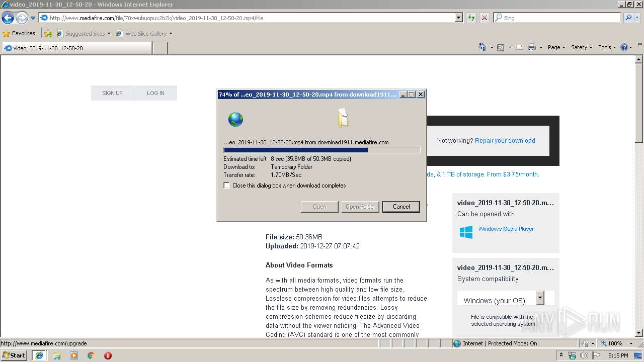
Task: Click the browser Forward arrow button
Action: [x=22, y=18]
